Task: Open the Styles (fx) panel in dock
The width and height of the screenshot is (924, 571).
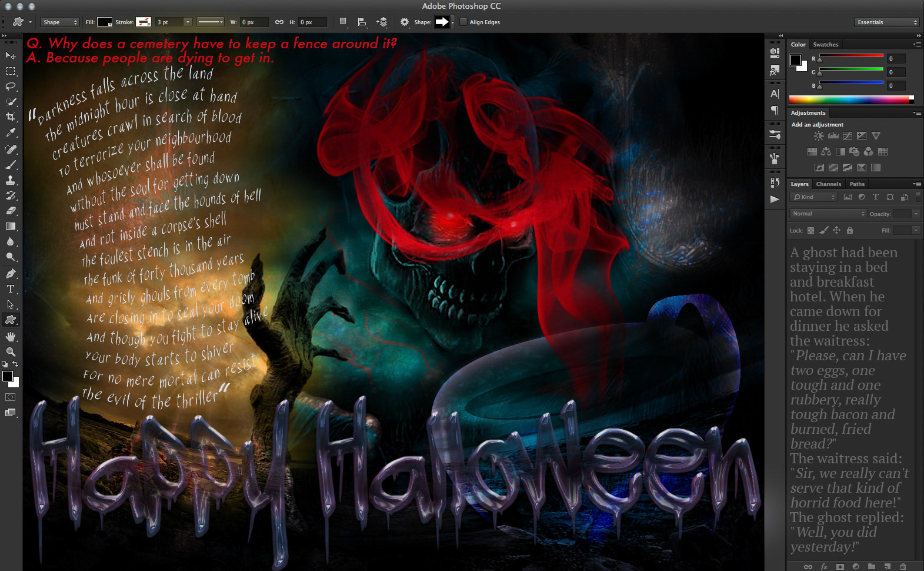Action: tap(775, 71)
